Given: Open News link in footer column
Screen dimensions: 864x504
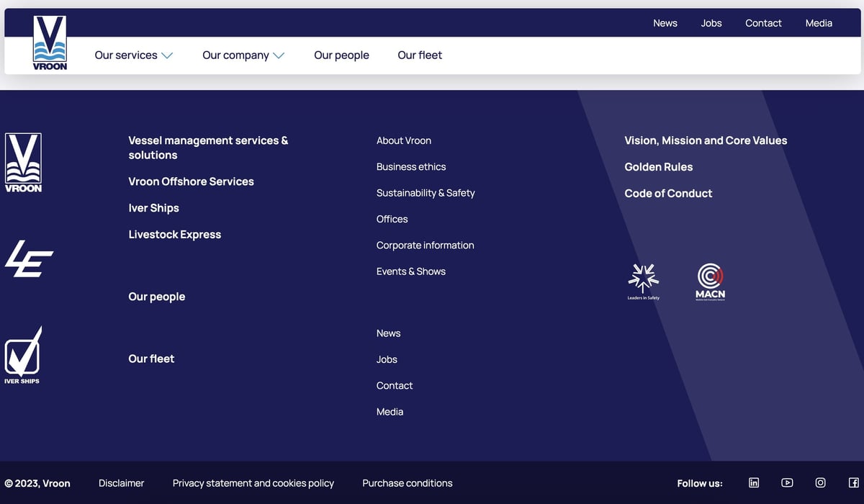Looking at the screenshot, I should tap(388, 333).
